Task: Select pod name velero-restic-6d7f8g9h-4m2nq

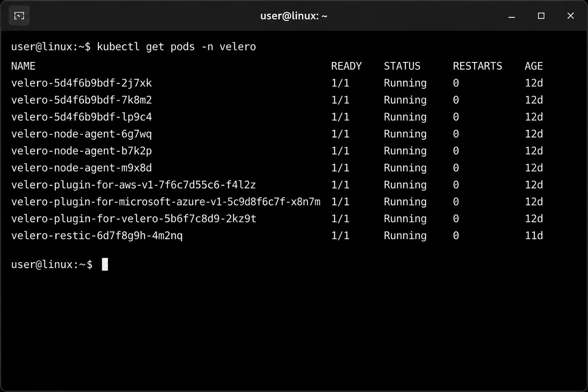Action: click(x=97, y=235)
